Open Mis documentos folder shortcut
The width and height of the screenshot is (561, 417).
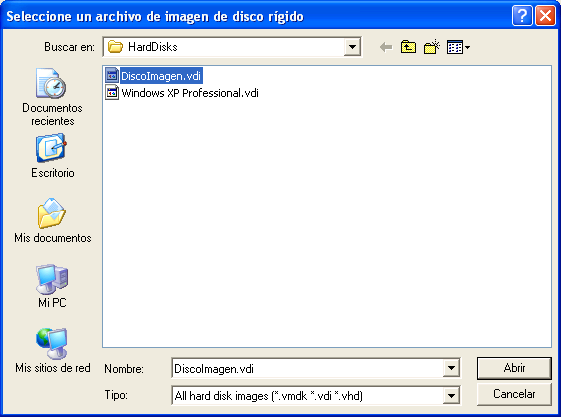click(x=52, y=221)
